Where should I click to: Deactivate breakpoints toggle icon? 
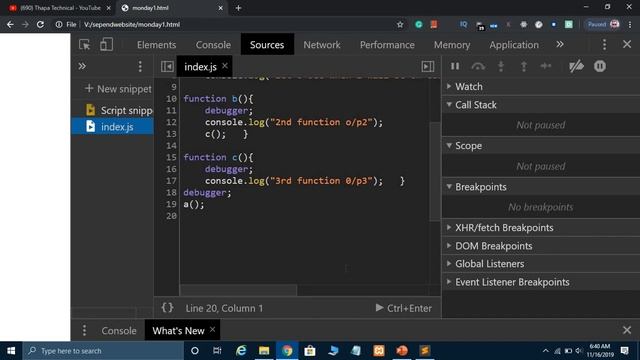[x=576, y=66]
